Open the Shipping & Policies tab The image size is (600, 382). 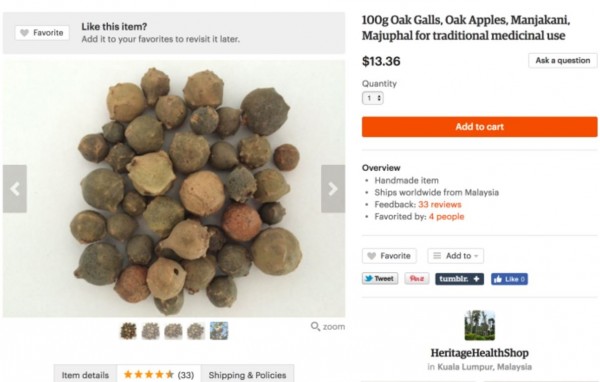tap(247, 375)
